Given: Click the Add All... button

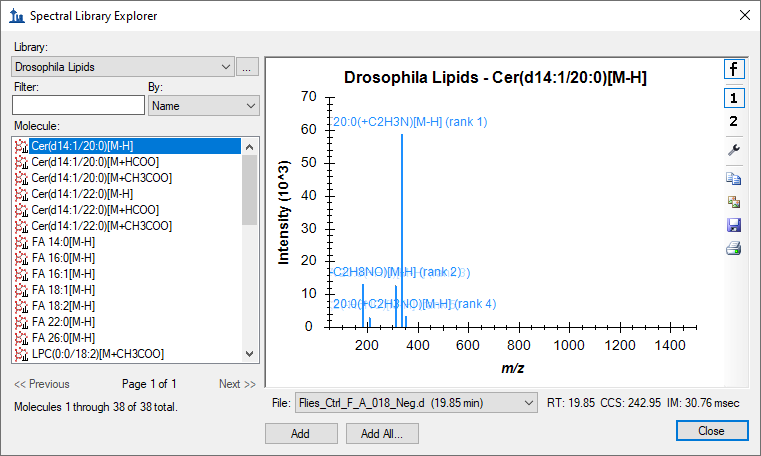Looking at the screenshot, I should click(382, 434).
